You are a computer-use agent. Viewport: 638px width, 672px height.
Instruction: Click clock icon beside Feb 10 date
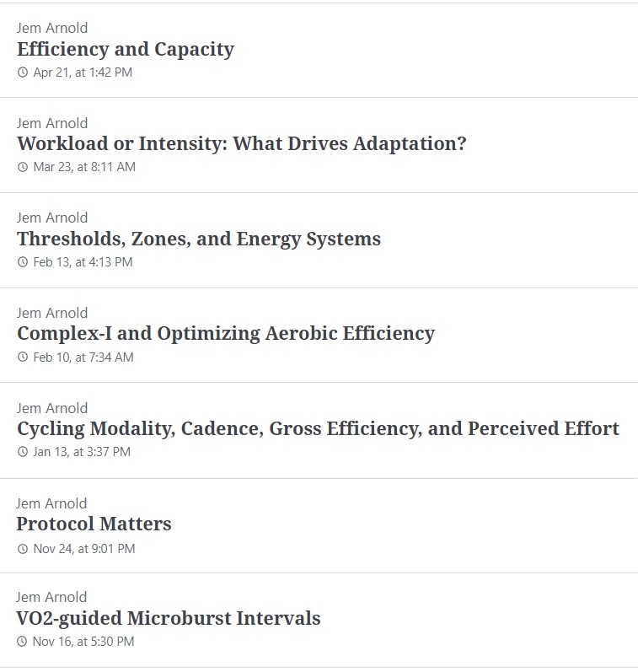coord(23,358)
